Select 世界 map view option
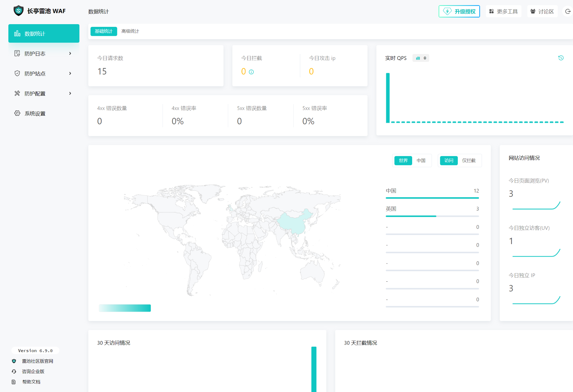 coord(403,160)
